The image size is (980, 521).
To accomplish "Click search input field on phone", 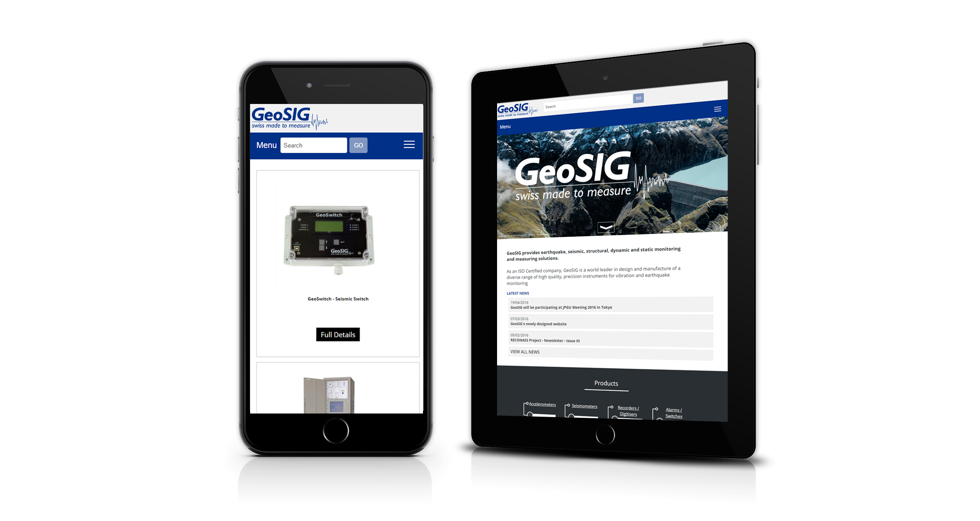I will [313, 146].
